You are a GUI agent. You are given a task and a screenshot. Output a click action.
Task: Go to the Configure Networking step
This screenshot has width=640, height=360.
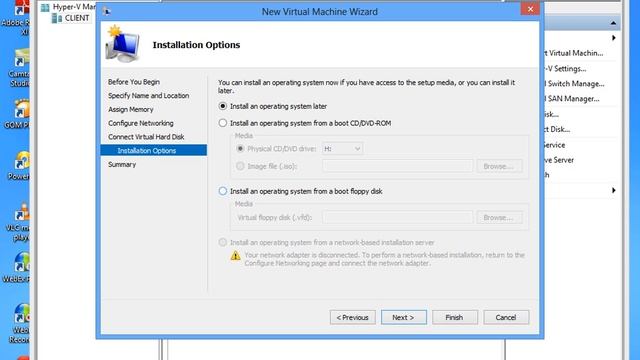(141, 123)
